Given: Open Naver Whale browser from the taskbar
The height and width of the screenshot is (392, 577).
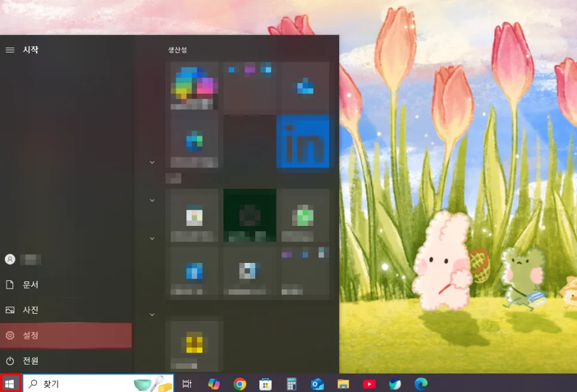Looking at the screenshot, I should pos(395,384).
